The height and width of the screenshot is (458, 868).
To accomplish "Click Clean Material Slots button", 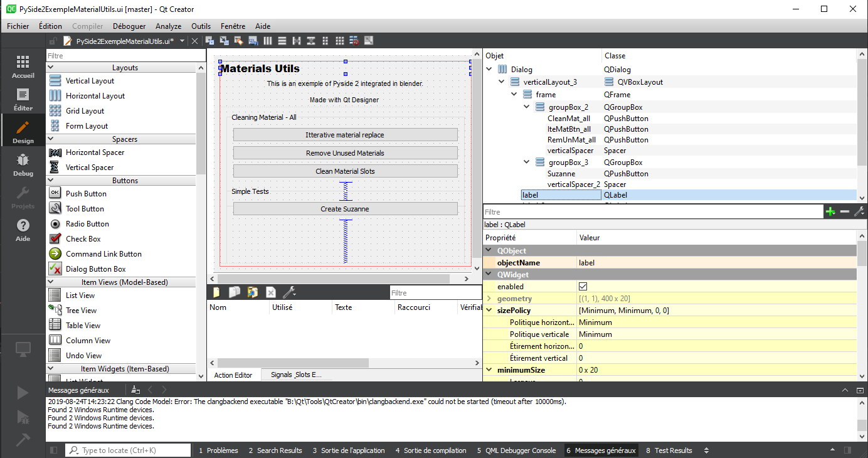I will point(345,171).
